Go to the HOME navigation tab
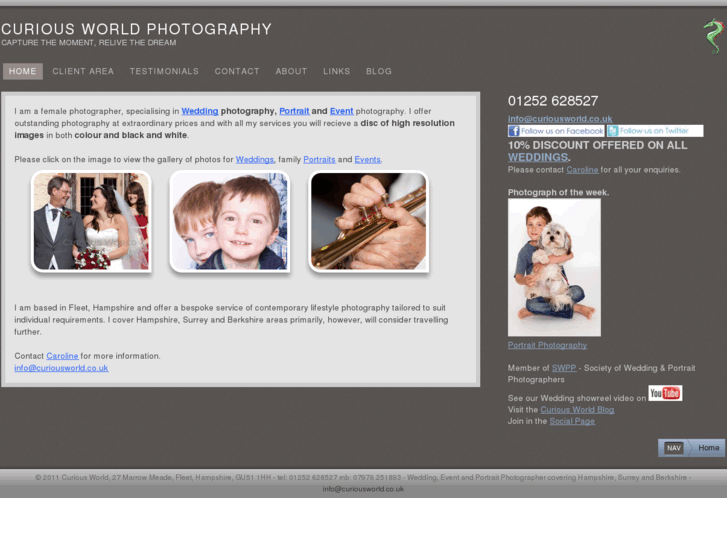727x545 pixels. coord(23,71)
